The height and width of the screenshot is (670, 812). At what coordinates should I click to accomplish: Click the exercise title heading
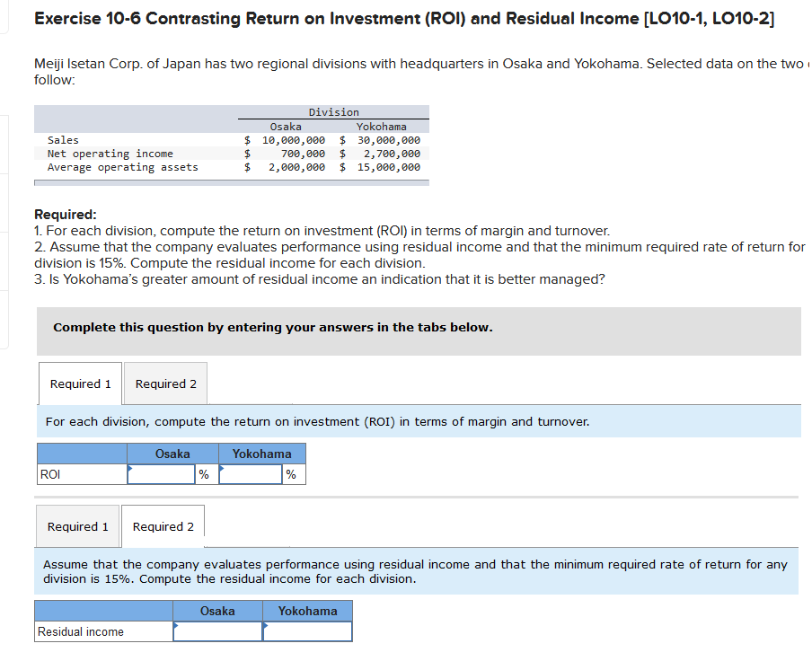(404, 19)
